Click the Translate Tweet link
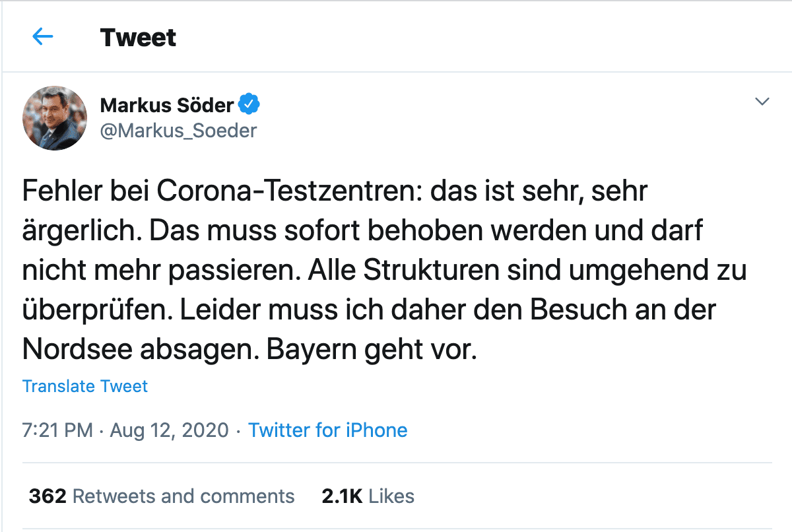The image size is (792, 532). 85,386
